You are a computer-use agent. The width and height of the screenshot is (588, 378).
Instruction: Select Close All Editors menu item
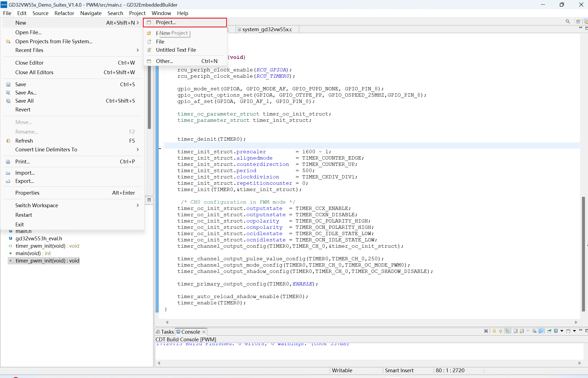(x=72, y=72)
